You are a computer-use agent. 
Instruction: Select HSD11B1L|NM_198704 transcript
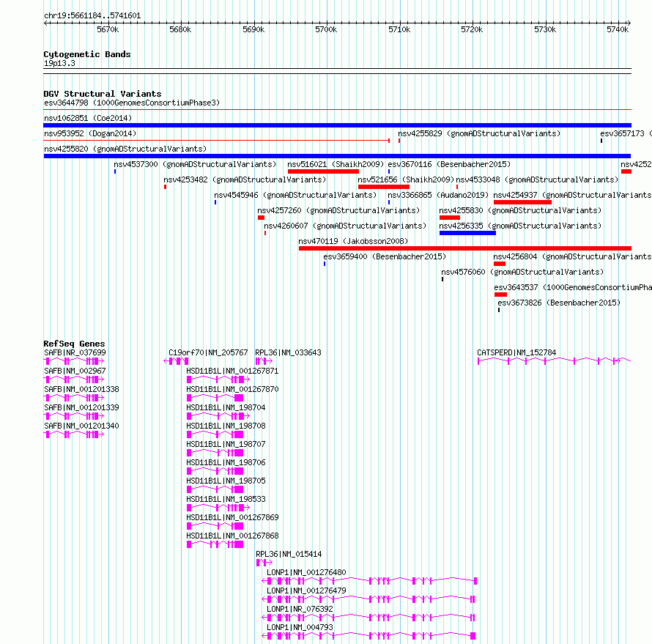pos(218,415)
